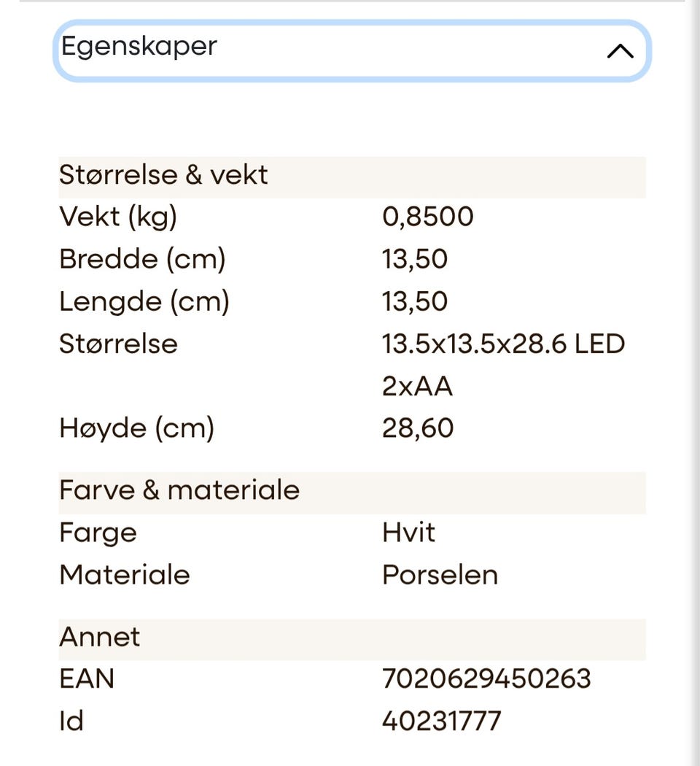
Task: Click the Annet section heading
Action: tap(100, 638)
